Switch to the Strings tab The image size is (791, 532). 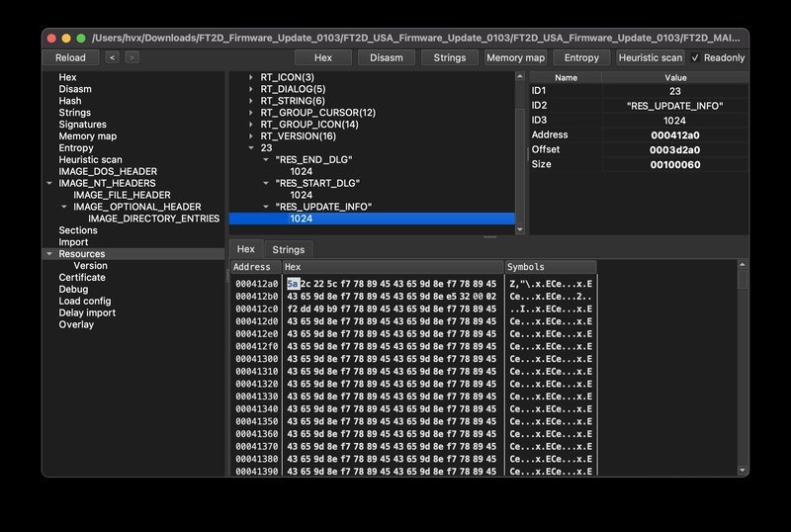[288, 250]
